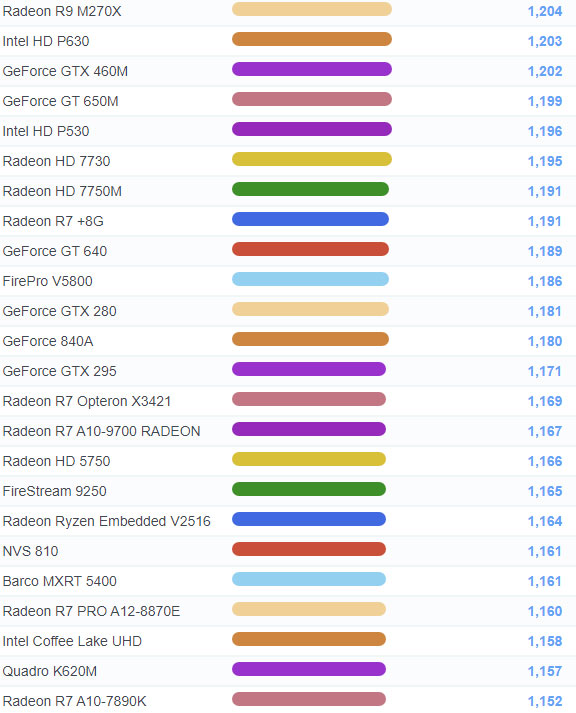
Task: Open GeForce GT 650M details
Action: 60,101
